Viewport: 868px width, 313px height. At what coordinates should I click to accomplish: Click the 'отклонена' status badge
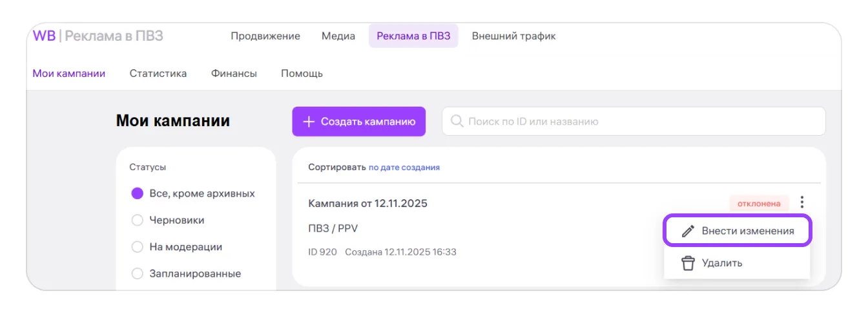pos(759,204)
